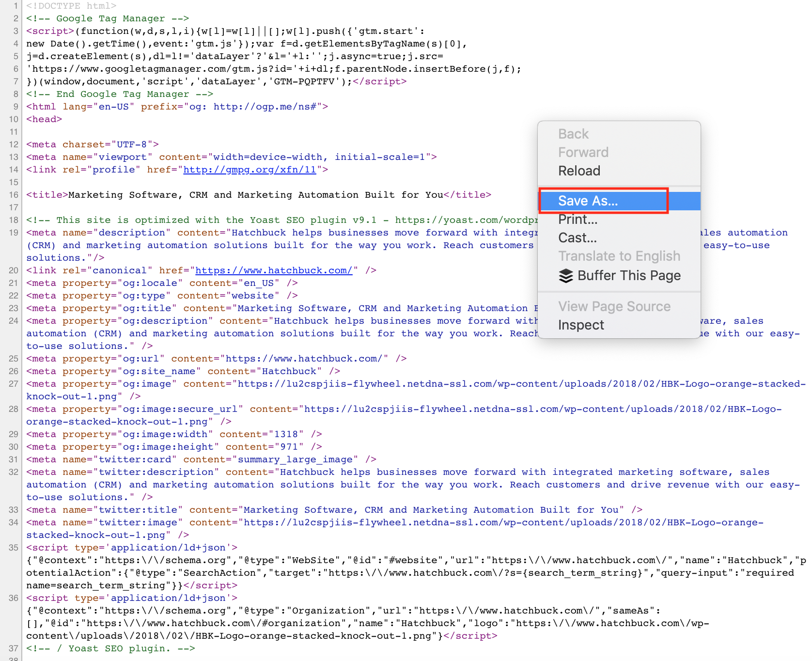Click the og:type website meta line
Viewport: 812px width, 661px height.
(x=162, y=296)
